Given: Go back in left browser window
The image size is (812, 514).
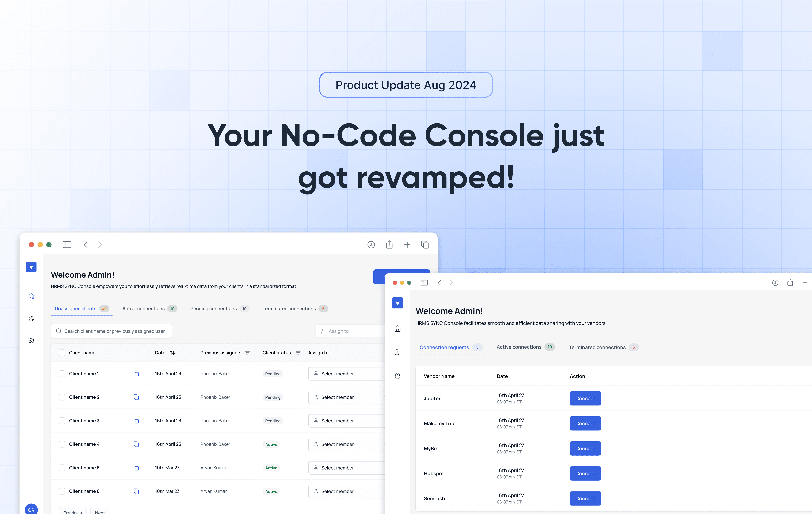Looking at the screenshot, I should [86, 245].
